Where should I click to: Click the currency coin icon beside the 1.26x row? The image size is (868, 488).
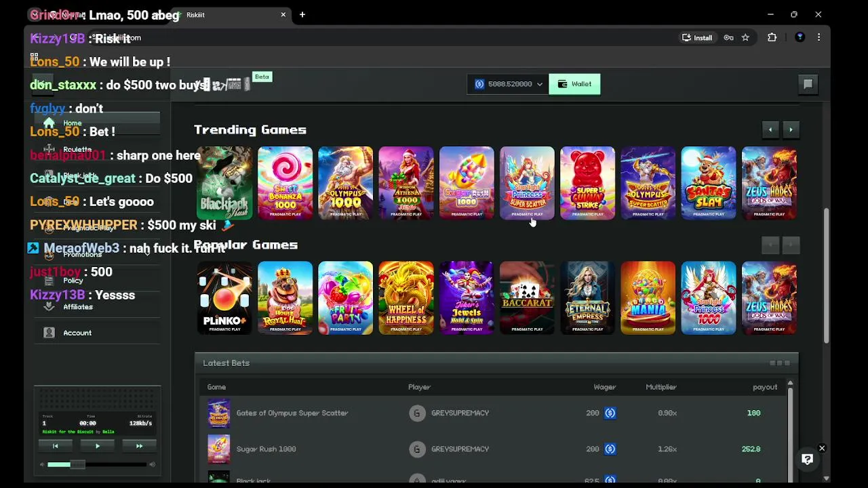610,449
